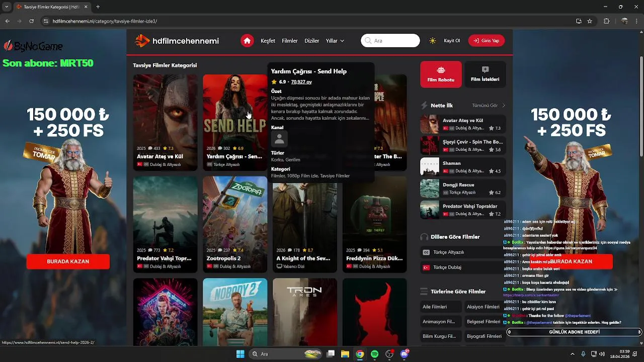Open Zootropolis 2 poster card

(235, 224)
